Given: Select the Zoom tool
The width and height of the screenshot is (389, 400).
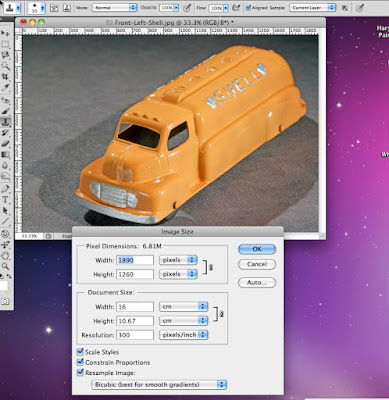Looking at the screenshot, I should pos(5,266).
